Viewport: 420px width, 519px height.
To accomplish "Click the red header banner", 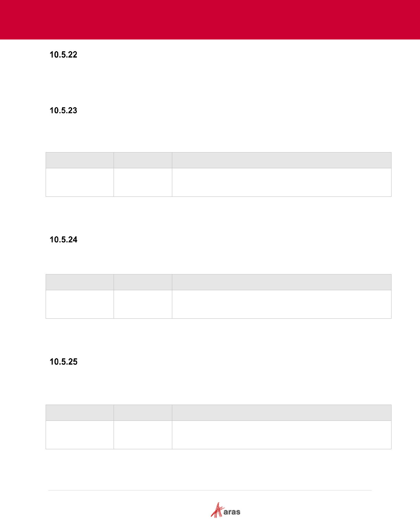I will pos(210,20).
